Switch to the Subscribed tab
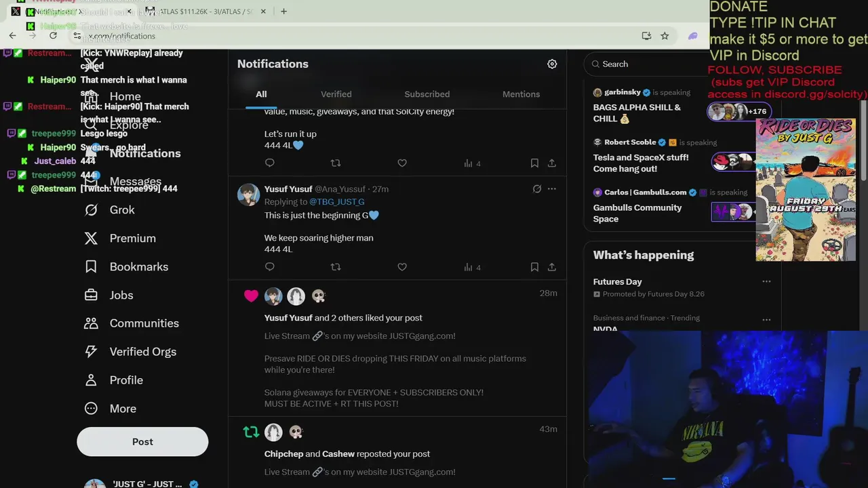 coord(427,94)
